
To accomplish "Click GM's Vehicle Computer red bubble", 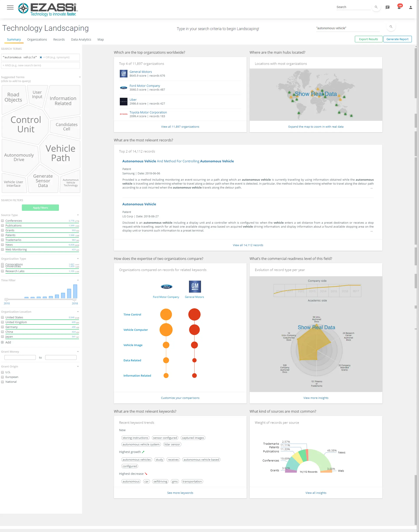I will [194, 330].
